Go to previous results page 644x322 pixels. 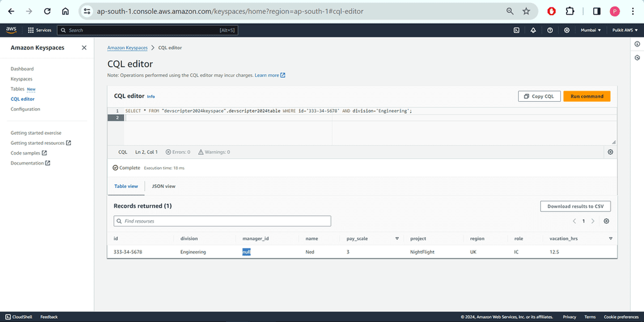(574, 221)
